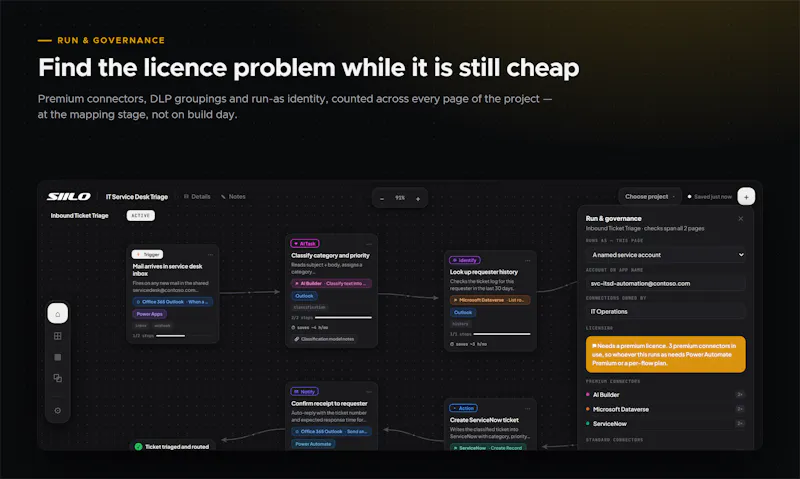Click the 'Saved just now' status

710,196
